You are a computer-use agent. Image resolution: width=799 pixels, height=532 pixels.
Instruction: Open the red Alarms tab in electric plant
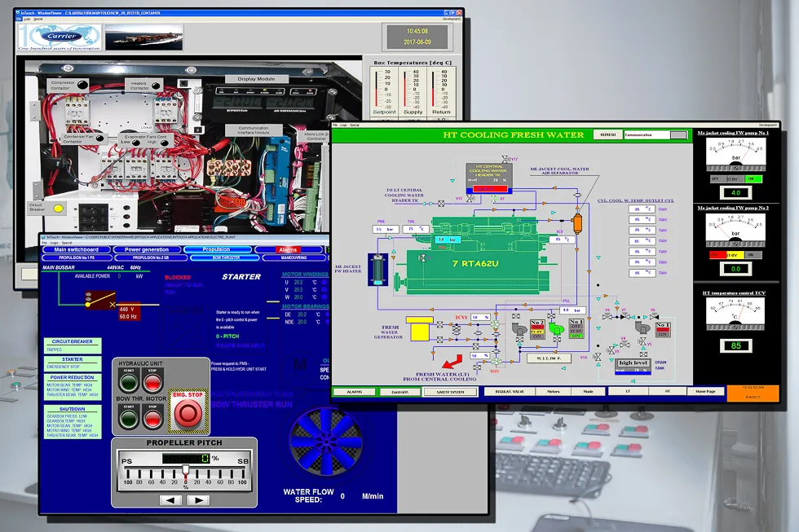(289, 249)
